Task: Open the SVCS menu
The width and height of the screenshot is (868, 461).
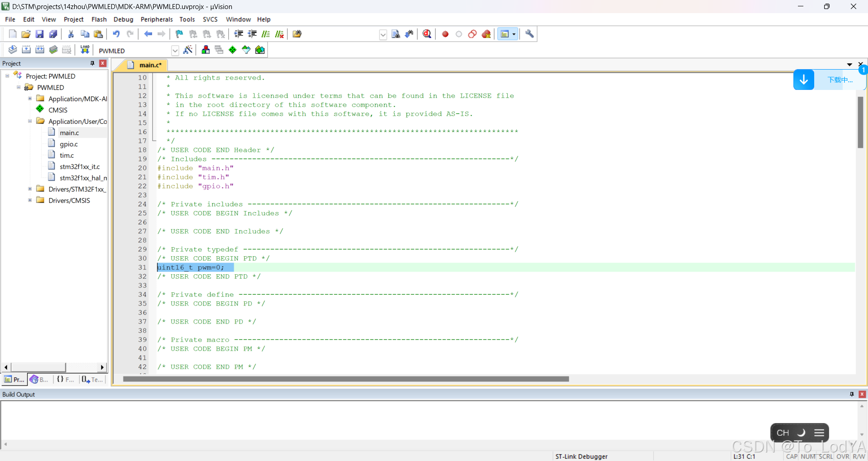Action: pyautogui.click(x=210, y=19)
